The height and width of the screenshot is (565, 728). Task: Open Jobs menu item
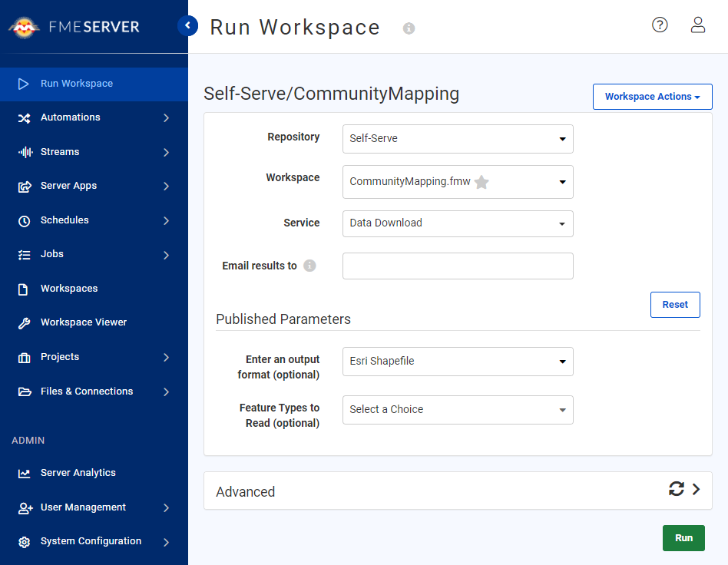[94, 254]
